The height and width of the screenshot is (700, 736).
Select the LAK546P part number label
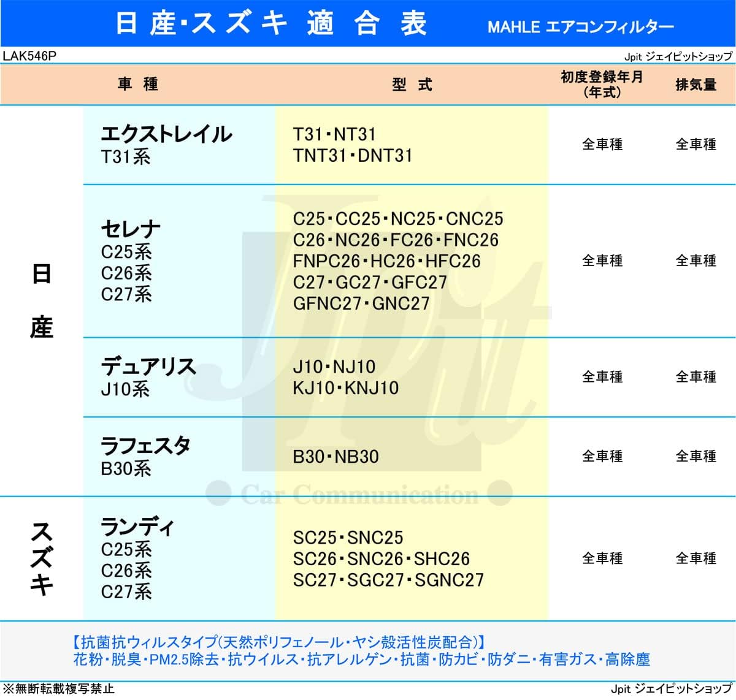29,56
